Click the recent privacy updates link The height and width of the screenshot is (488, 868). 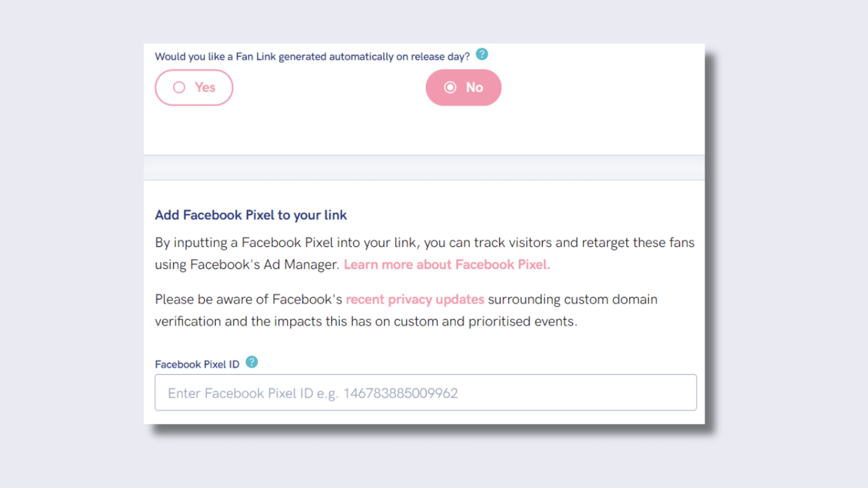tap(415, 299)
